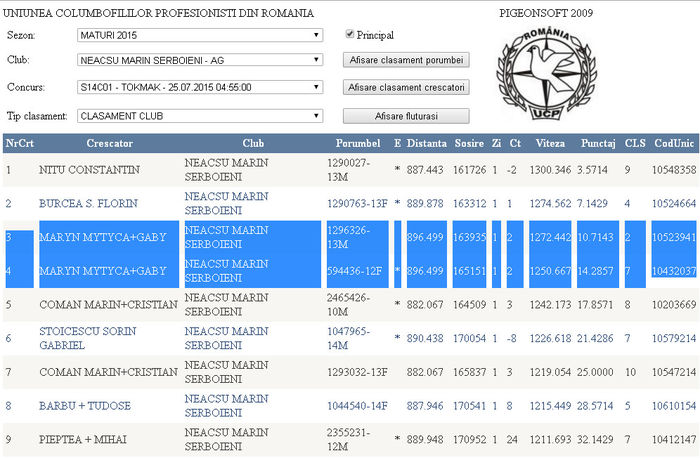The width and height of the screenshot is (700, 458).
Task: Open the Sezon dropdown showing MATURI 2015
Action: (x=200, y=35)
